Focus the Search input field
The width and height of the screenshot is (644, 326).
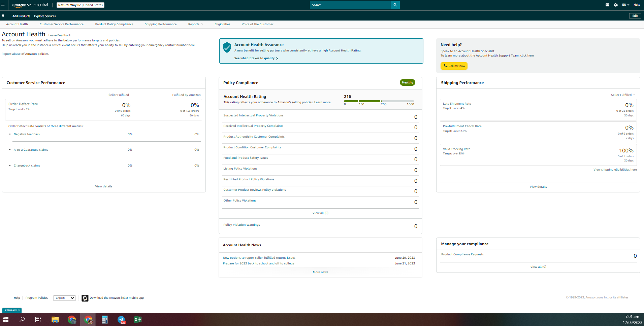pyautogui.click(x=350, y=5)
